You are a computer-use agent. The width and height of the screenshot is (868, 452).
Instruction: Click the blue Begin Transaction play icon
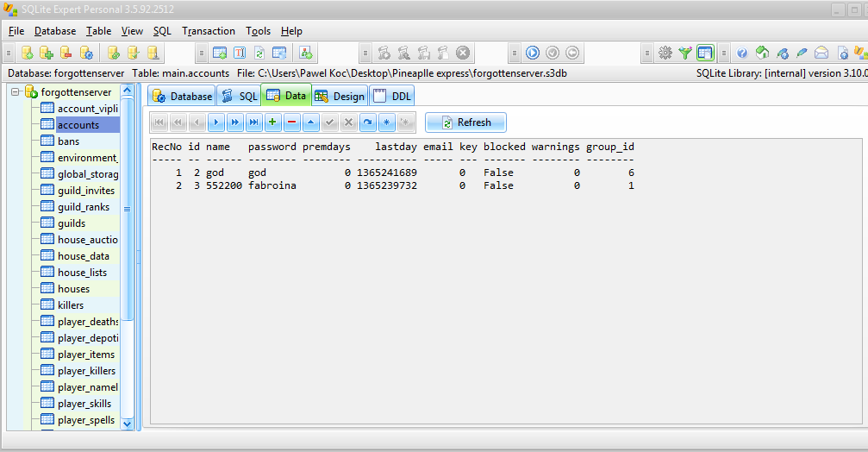(533, 53)
